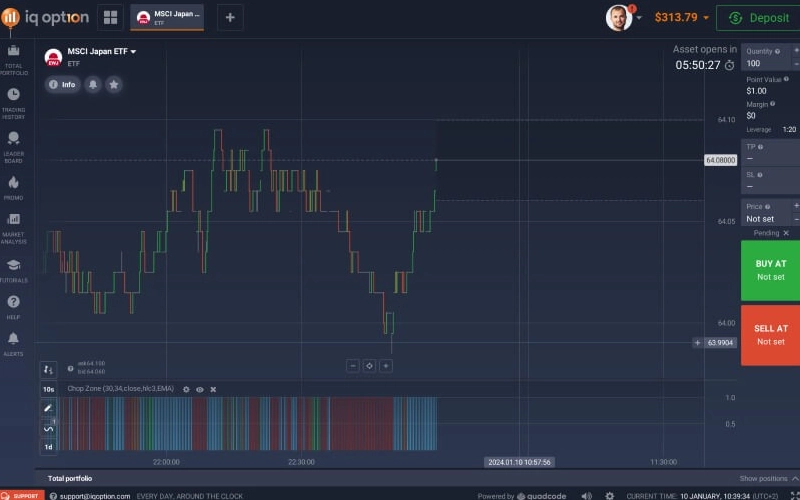Open the Support button in footer
Viewport: 800px width, 500px height.
coord(21,495)
